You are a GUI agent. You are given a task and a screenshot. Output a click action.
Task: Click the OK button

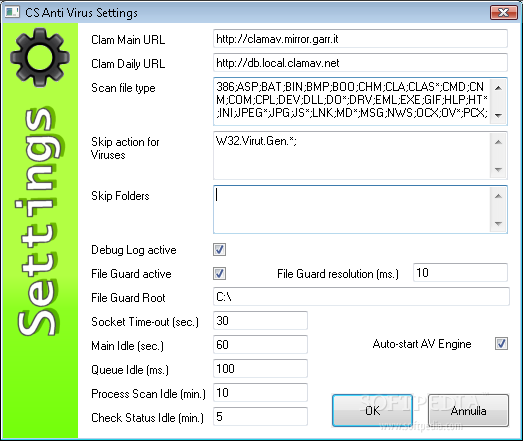point(372,411)
